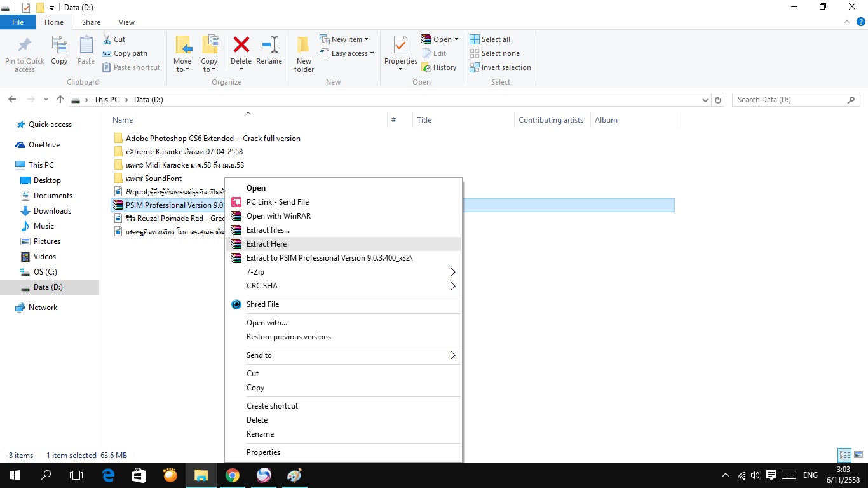Open the ribbon Open dropdown
This screenshot has width=868, height=488.
tap(440, 39)
